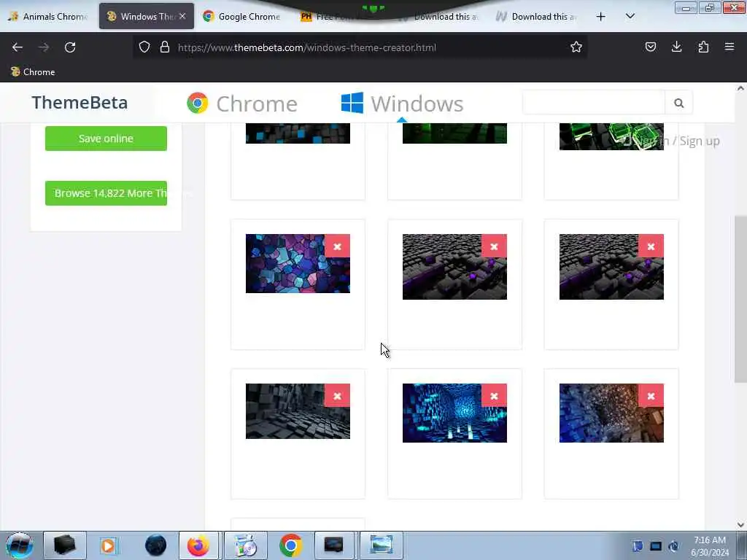Click the page vertical scrollbar thumb
This screenshot has height=560, width=747.
click(740, 298)
